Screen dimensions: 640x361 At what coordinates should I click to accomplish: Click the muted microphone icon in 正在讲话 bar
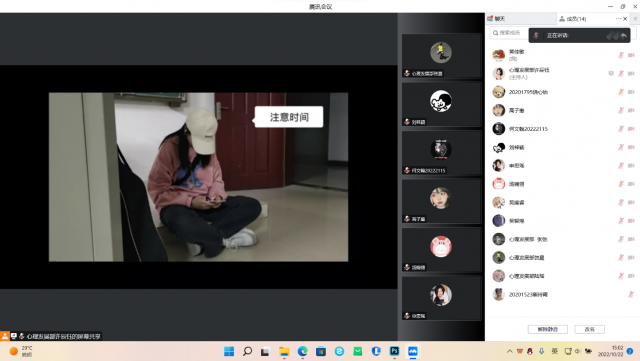tap(536, 36)
